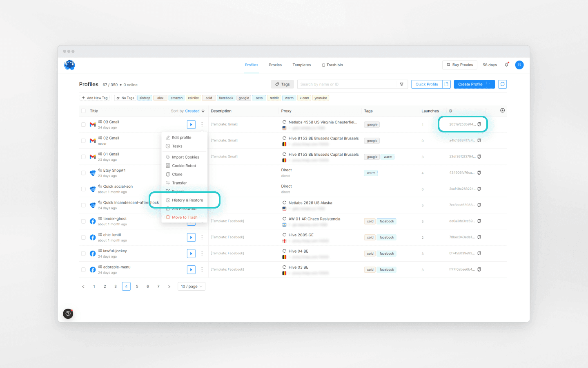This screenshot has width=588, height=368.
Task: Filter by the airdrop tag chip
Action: coord(145,98)
